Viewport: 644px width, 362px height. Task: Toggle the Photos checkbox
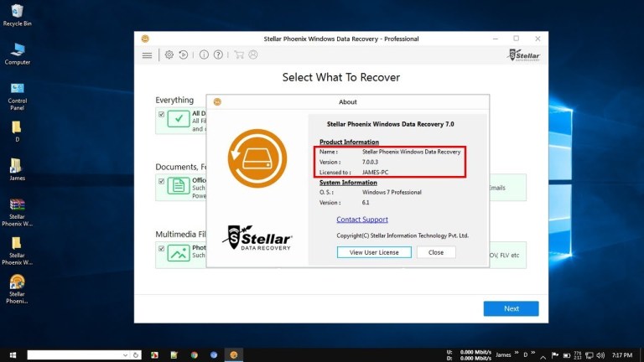click(161, 249)
